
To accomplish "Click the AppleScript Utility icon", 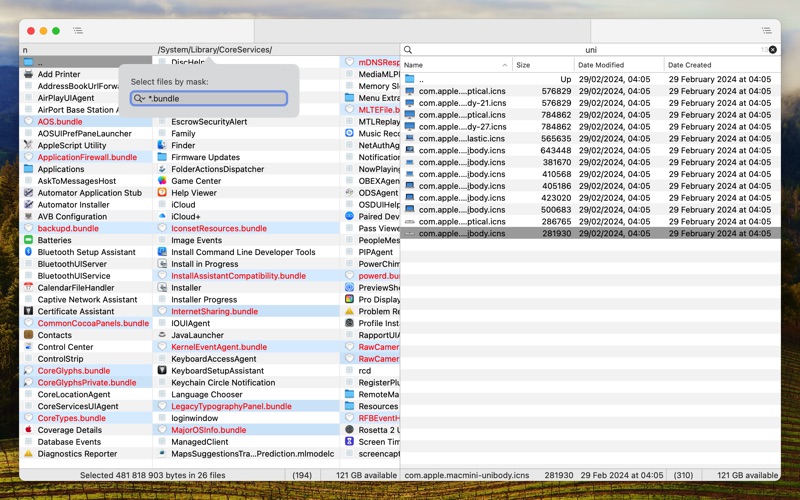I will coord(29,145).
